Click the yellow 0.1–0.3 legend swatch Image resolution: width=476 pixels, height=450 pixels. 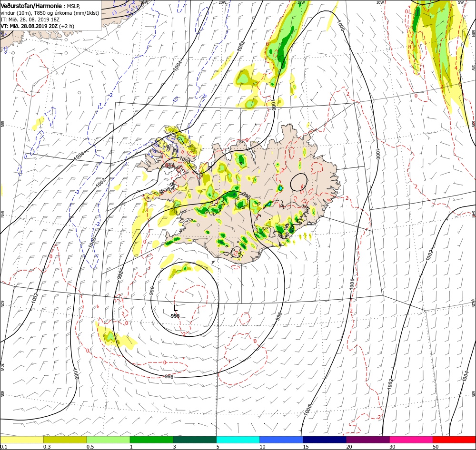pos(21,440)
